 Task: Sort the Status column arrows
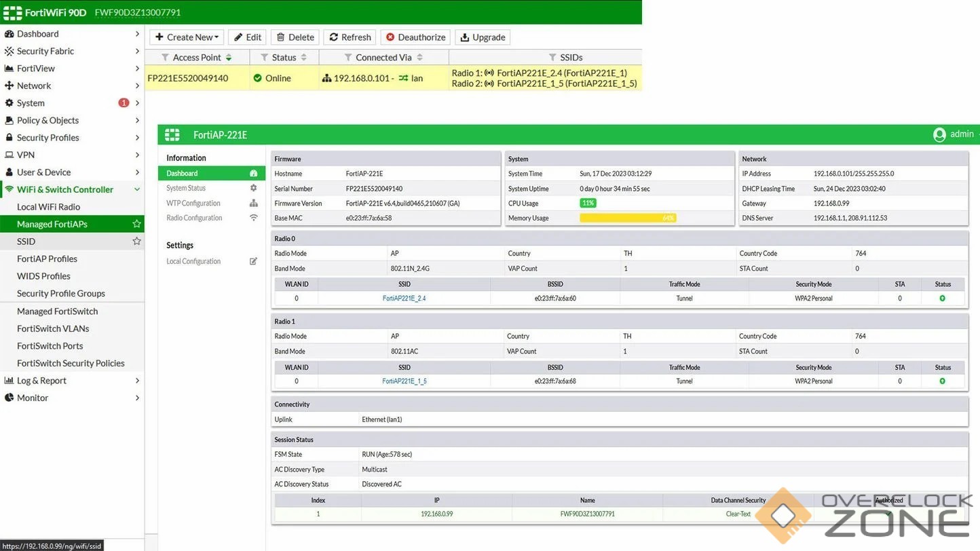304,58
